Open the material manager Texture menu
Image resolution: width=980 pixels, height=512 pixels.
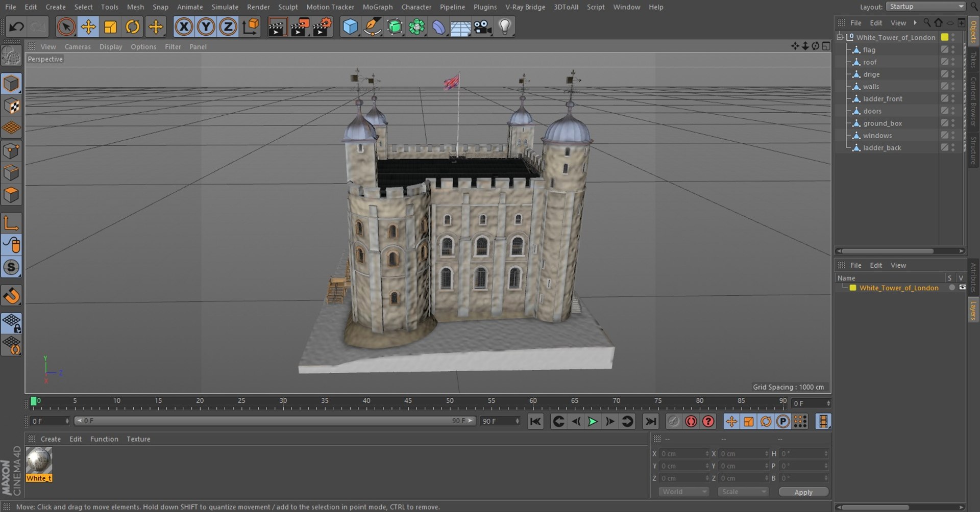[x=138, y=439]
